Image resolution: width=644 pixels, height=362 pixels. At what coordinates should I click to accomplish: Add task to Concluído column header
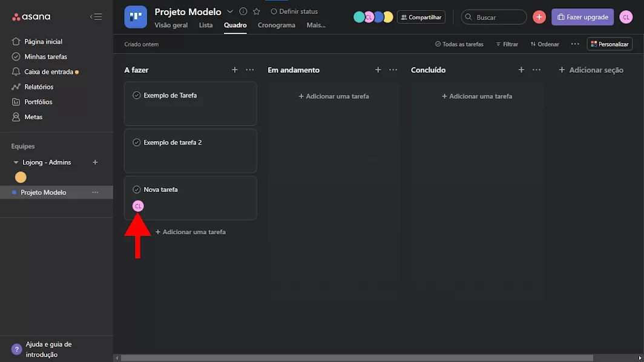point(521,70)
